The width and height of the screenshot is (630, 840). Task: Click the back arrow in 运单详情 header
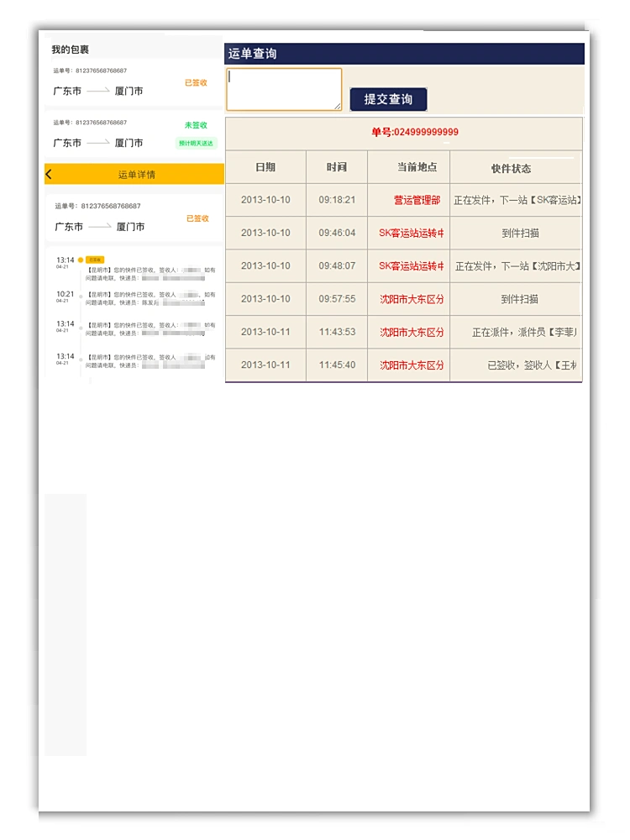(49, 174)
